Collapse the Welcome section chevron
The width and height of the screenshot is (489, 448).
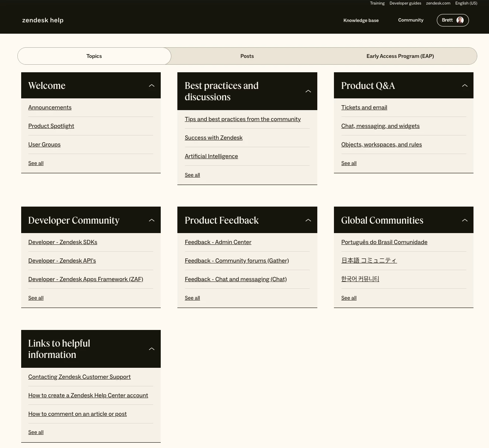152,86
